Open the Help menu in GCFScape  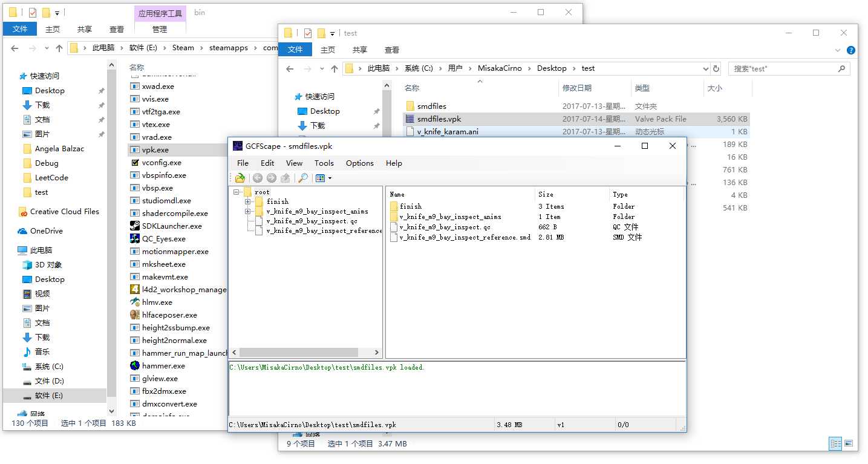394,163
